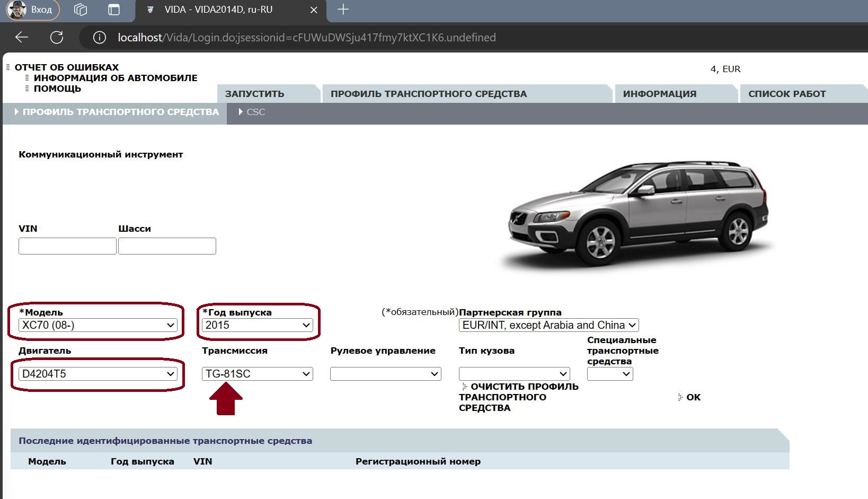Image resolution: width=868 pixels, height=499 pixels.
Task: Open the Специальные транспортные средства dropdown
Action: [610, 374]
